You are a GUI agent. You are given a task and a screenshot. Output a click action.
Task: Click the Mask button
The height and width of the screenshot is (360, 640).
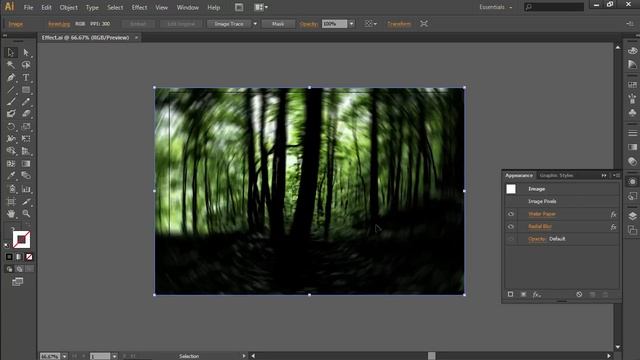(x=278, y=24)
